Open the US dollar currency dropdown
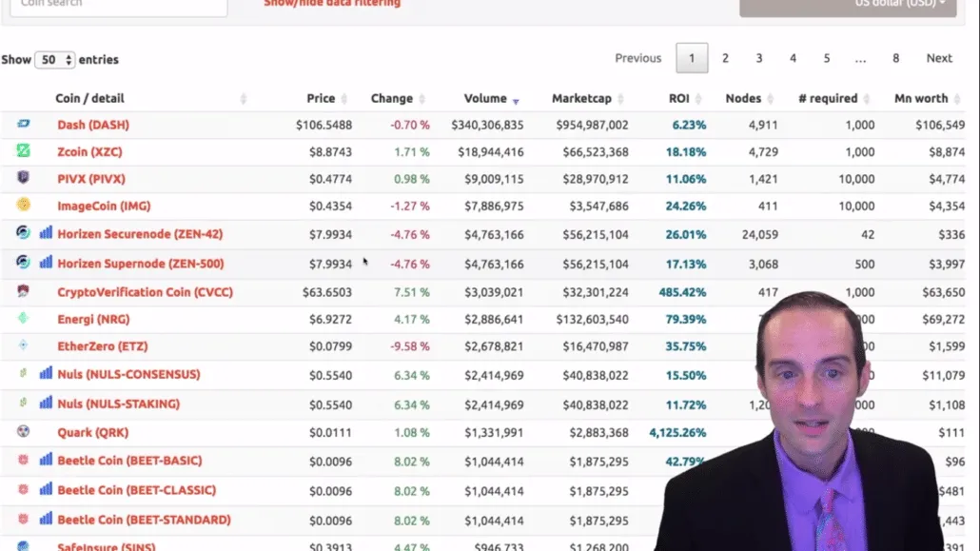Screen dimensions: 980x551 pos(848,5)
